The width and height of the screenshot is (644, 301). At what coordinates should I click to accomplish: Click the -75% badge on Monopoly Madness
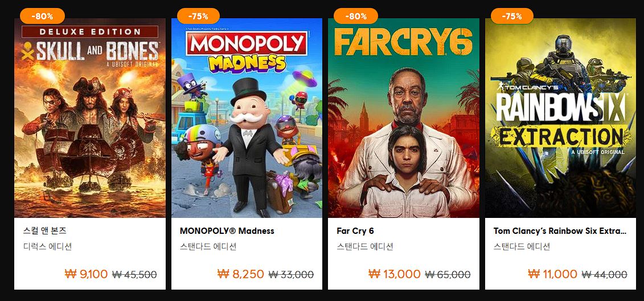[x=198, y=16]
